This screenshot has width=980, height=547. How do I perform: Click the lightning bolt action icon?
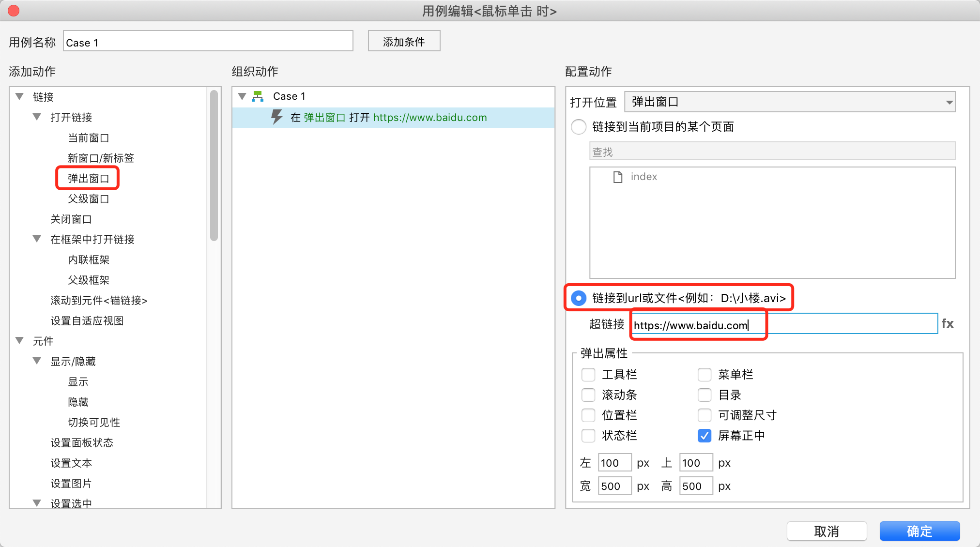[276, 117]
